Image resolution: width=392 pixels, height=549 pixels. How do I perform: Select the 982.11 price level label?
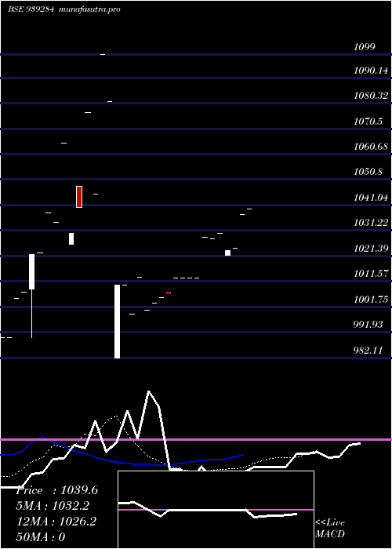click(368, 350)
